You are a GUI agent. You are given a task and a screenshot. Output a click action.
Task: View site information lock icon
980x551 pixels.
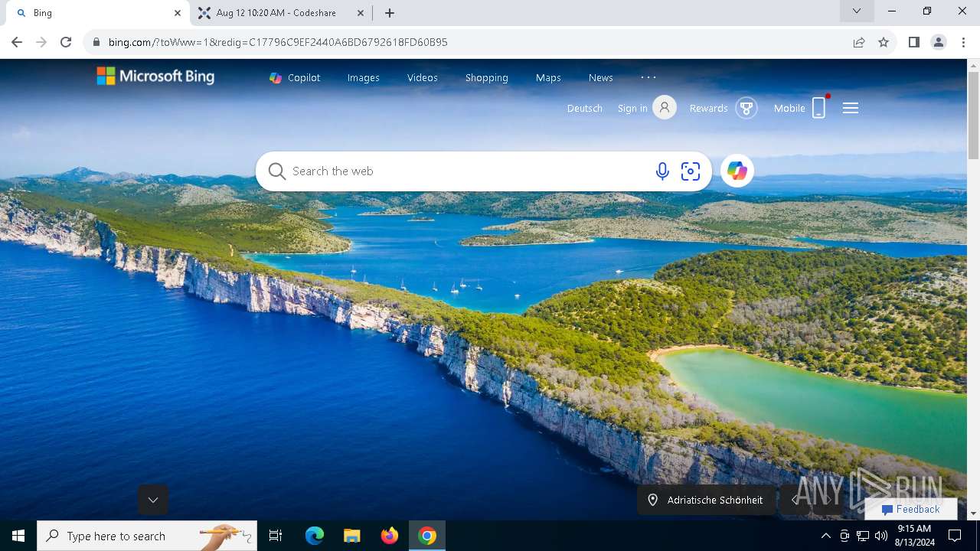click(96, 42)
